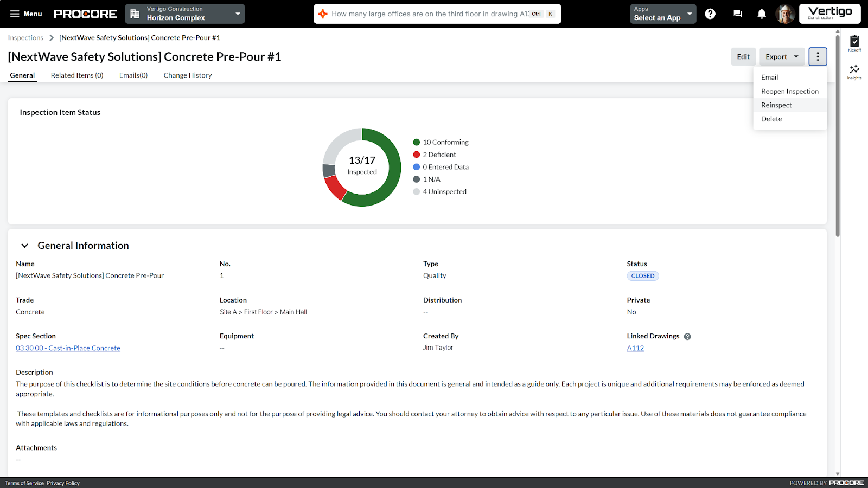Open the hamburger Menu icon
This screenshot has height=488, width=868.
pos(15,14)
